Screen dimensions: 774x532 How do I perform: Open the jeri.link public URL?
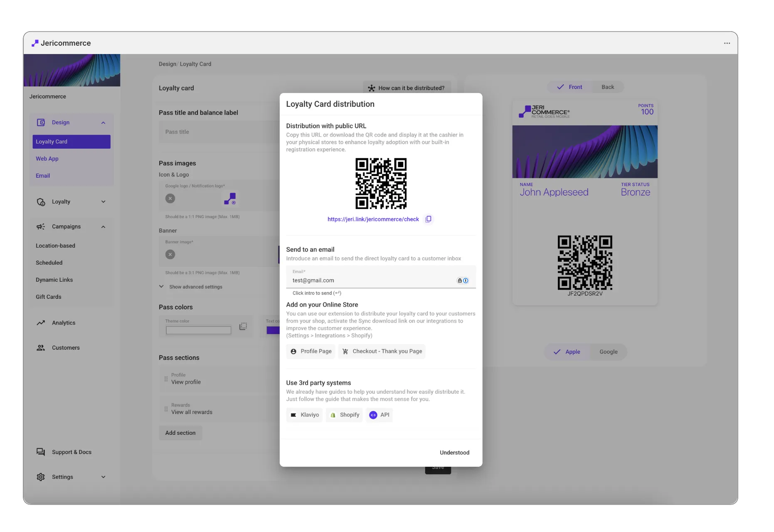point(373,219)
